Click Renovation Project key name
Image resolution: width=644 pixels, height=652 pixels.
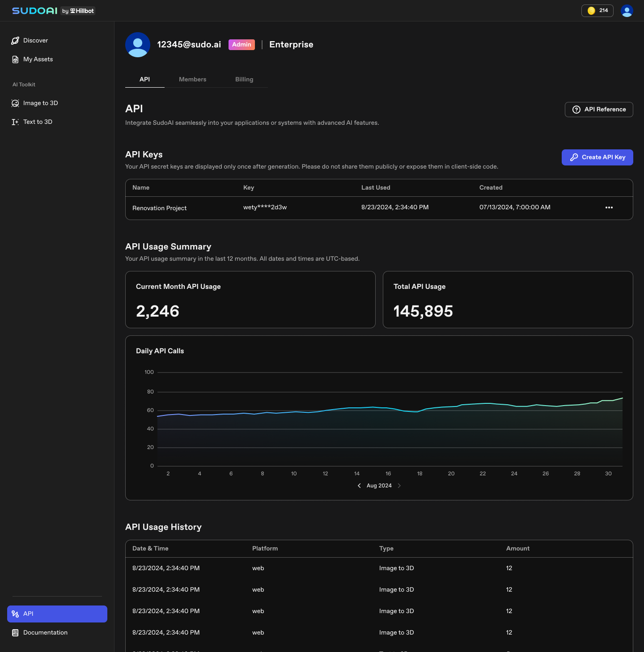coord(160,208)
